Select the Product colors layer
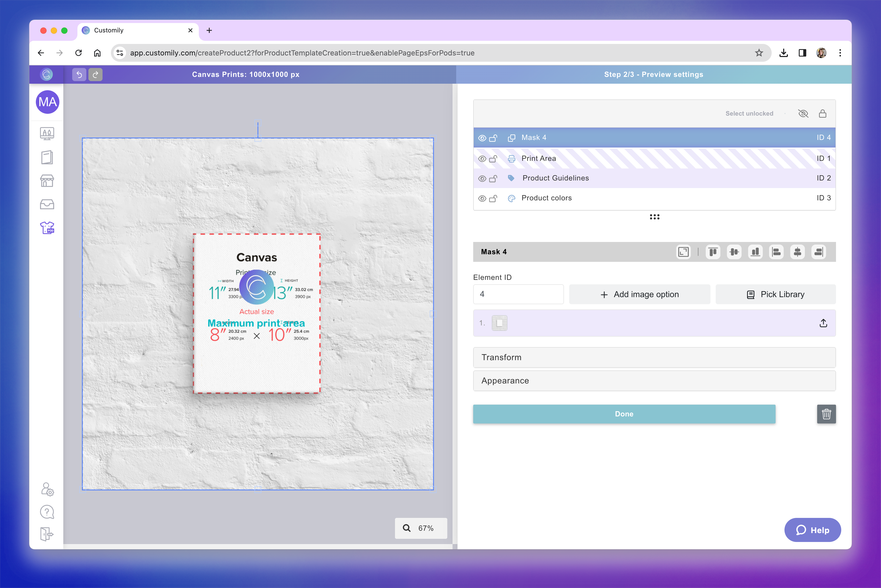881x588 pixels. (546, 198)
